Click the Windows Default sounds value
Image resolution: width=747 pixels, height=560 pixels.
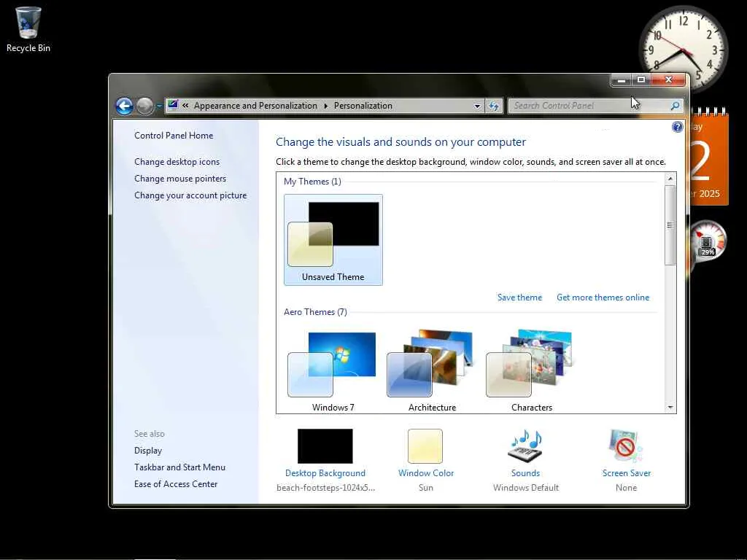click(525, 488)
